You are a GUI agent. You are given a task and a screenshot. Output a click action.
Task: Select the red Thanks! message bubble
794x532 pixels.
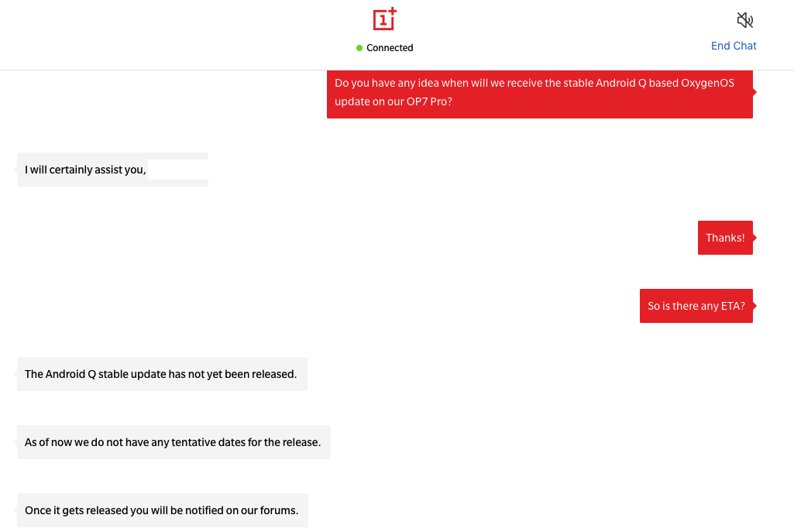click(x=725, y=238)
